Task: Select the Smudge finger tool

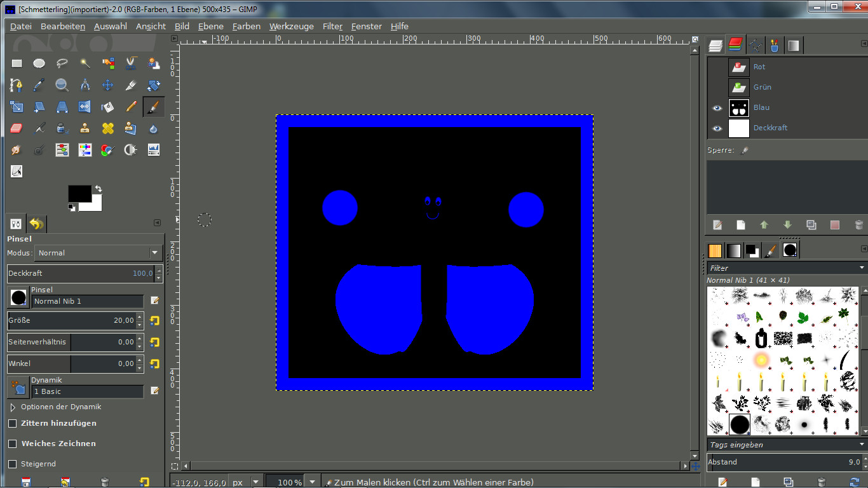Action: point(17,151)
